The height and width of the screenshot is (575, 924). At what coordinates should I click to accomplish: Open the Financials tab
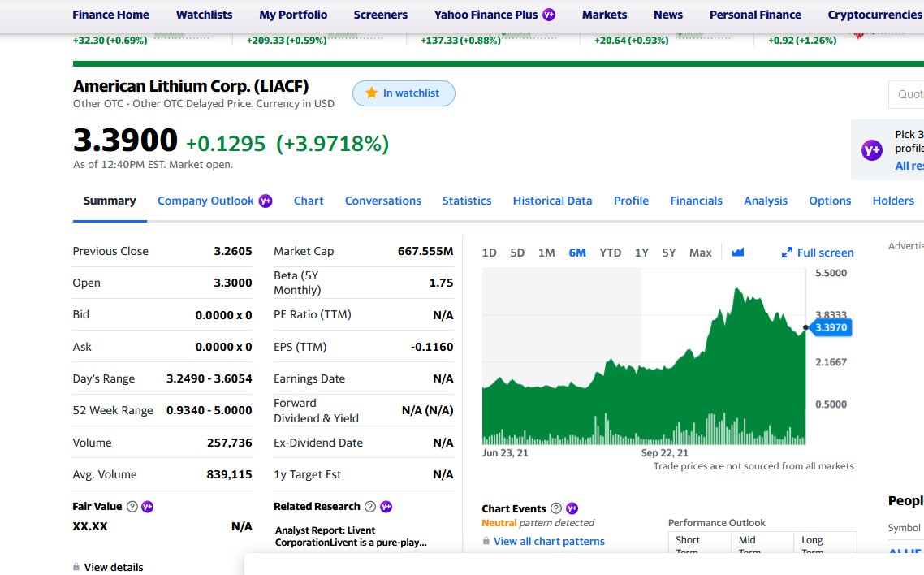[696, 201]
